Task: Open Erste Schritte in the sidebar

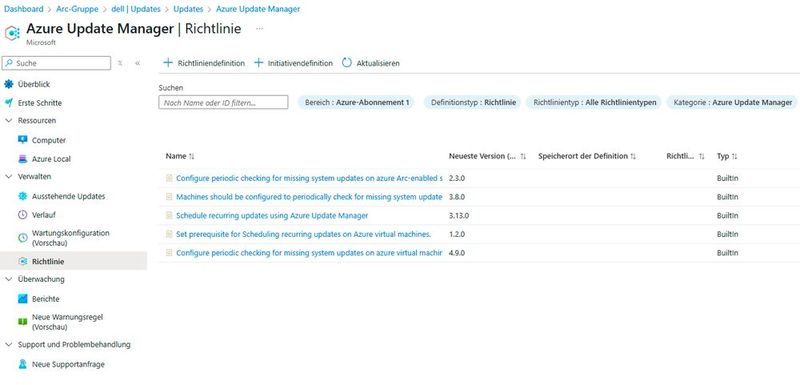Action: (x=40, y=103)
